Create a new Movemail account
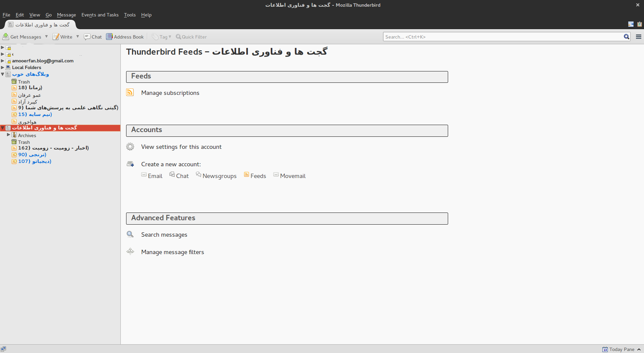Viewport: 644px width, 353px height. 289,176
